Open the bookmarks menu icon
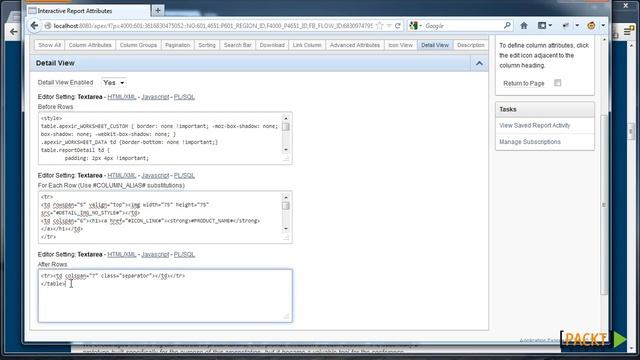Image resolution: width=640 pixels, height=360 pixels. 544,26
